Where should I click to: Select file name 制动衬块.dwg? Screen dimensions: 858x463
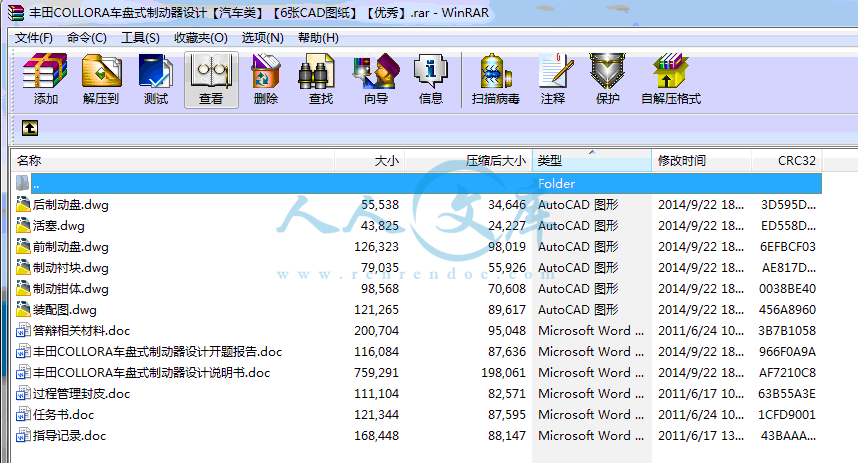[71, 267]
